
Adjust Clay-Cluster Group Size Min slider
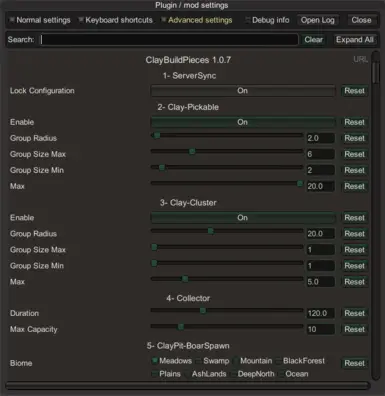(x=227, y=263)
